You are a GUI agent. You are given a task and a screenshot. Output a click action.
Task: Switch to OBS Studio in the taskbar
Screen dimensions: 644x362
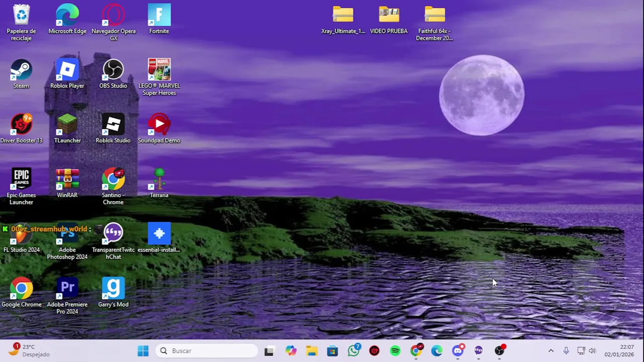[x=500, y=351]
